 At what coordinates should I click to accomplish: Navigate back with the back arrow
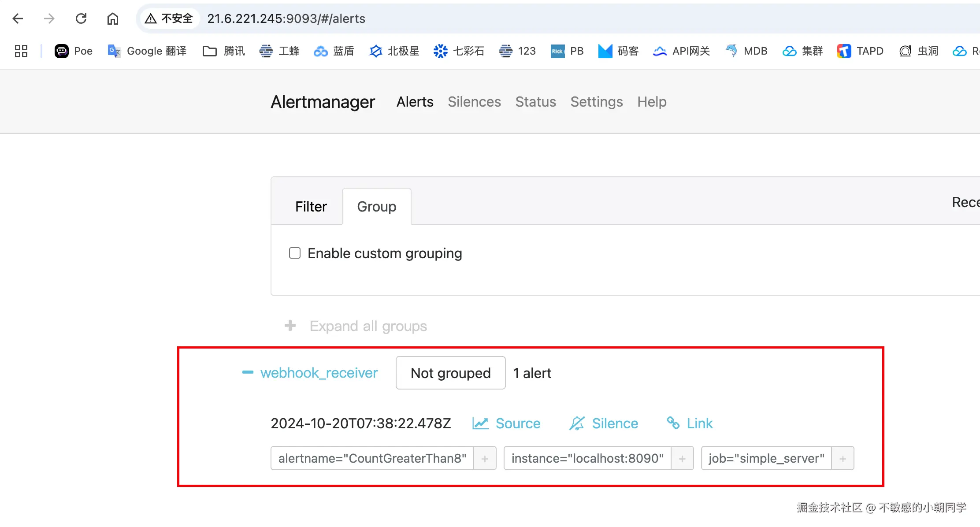pyautogui.click(x=18, y=19)
